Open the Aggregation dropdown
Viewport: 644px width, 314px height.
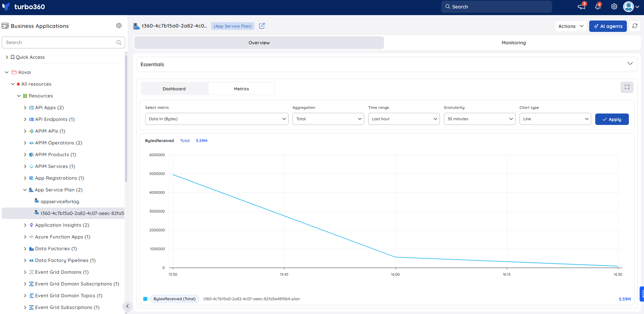coord(328,119)
